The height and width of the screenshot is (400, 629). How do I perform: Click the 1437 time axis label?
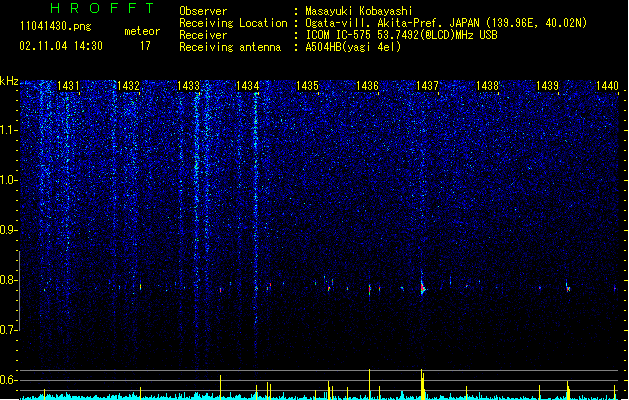(427, 86)
